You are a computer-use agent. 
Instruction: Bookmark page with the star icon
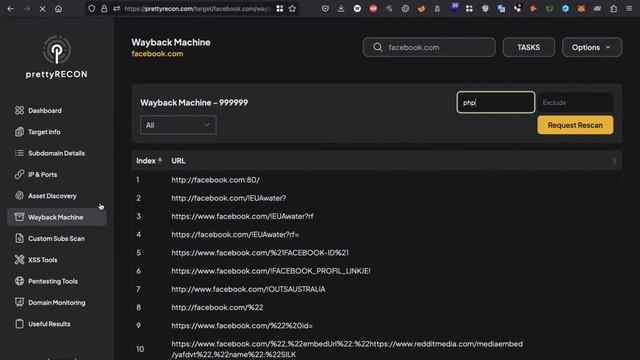pos(292,9)
